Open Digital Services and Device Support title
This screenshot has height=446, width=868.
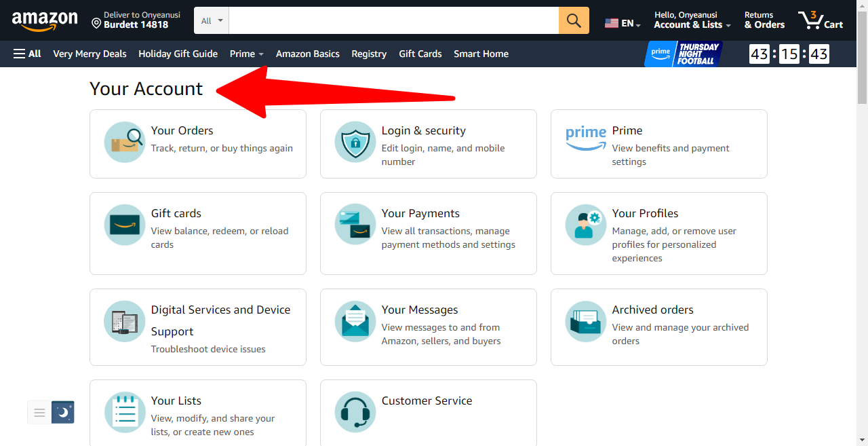[220, 320]
